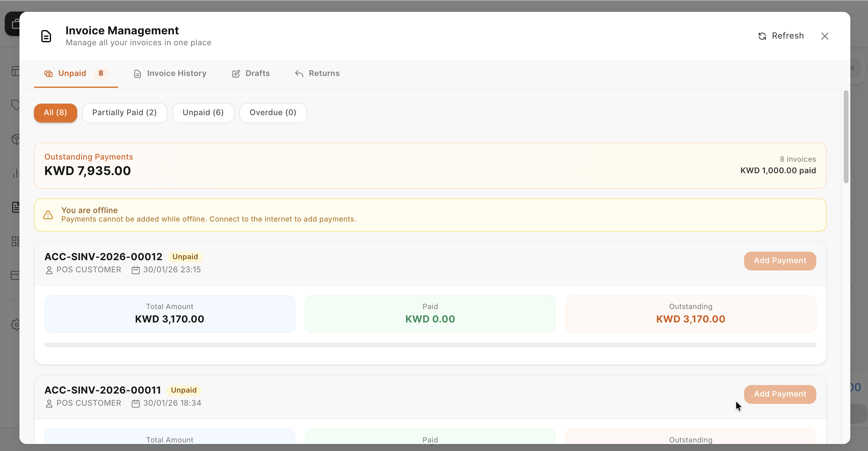868x451 pixels.
Task: Click the payment progress bar of invoice 00012
Action: pyautogui.click(x=430, y=345)
